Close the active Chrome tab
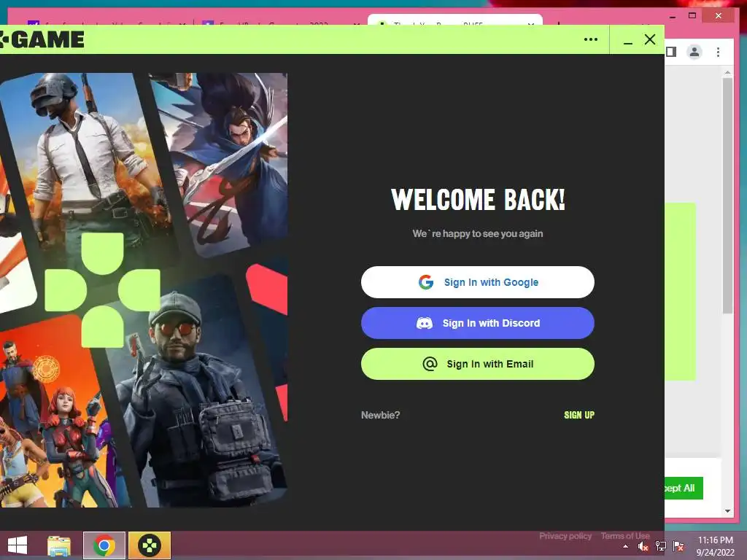747x560 pixels. 531,24
